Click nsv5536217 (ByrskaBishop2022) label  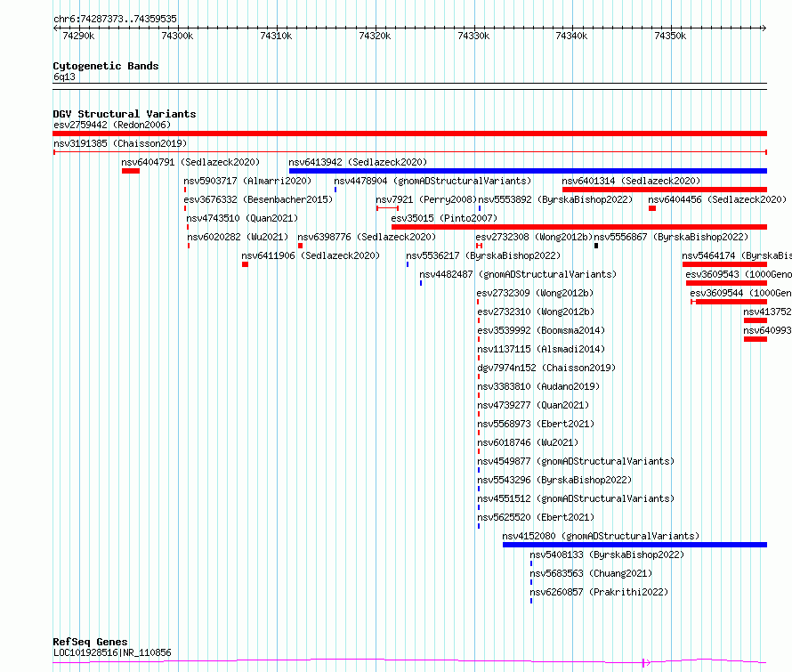pyautogui.click(x=483, y=255)
